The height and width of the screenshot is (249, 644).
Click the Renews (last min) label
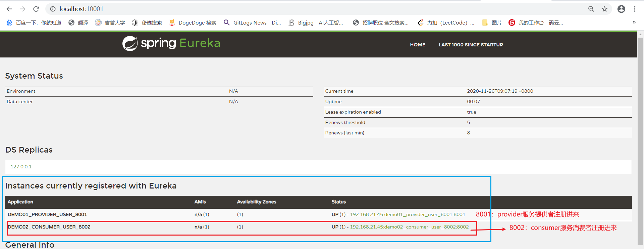click(345, 133)
